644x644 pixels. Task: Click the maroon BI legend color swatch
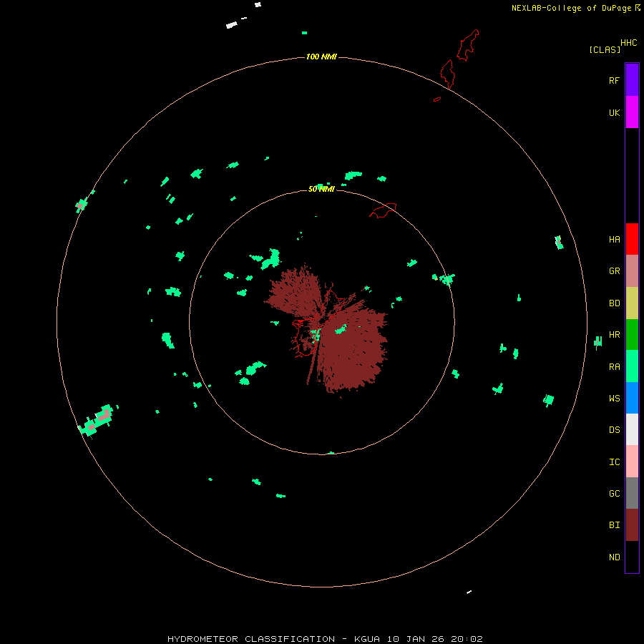coord(632,525)
